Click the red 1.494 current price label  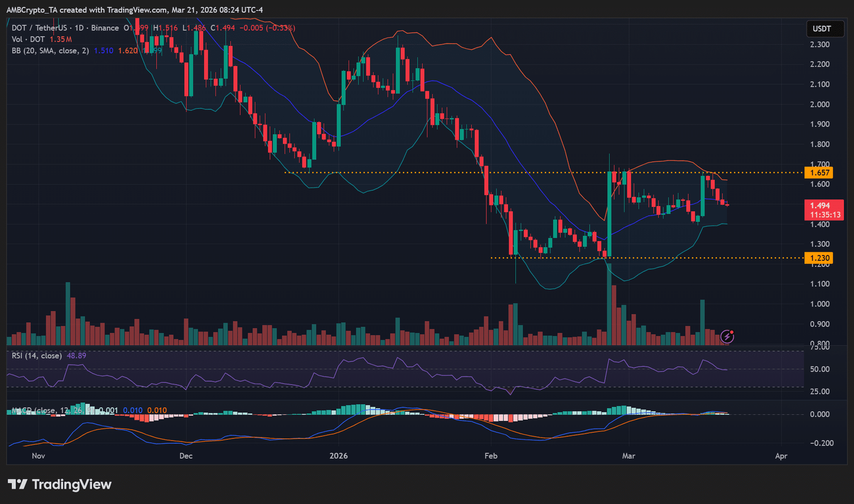tap(820, 205)
